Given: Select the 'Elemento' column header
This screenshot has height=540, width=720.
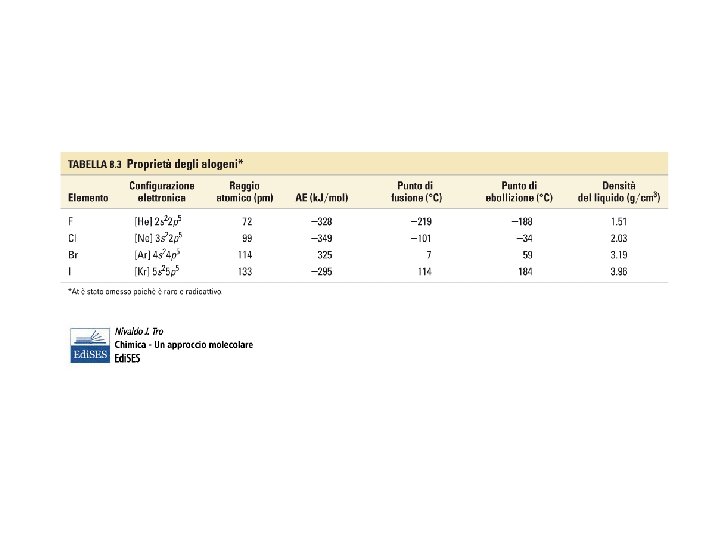Looking at the screenshot, I should point(88,198).
